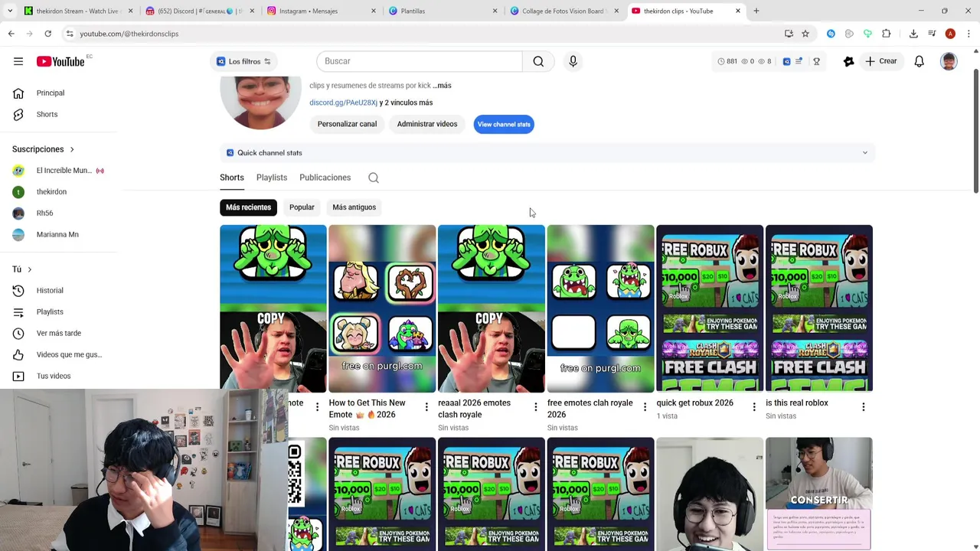
Task: Open options for 'reaaal 2026 emotes clash royale'
Action: pos(536,407)
